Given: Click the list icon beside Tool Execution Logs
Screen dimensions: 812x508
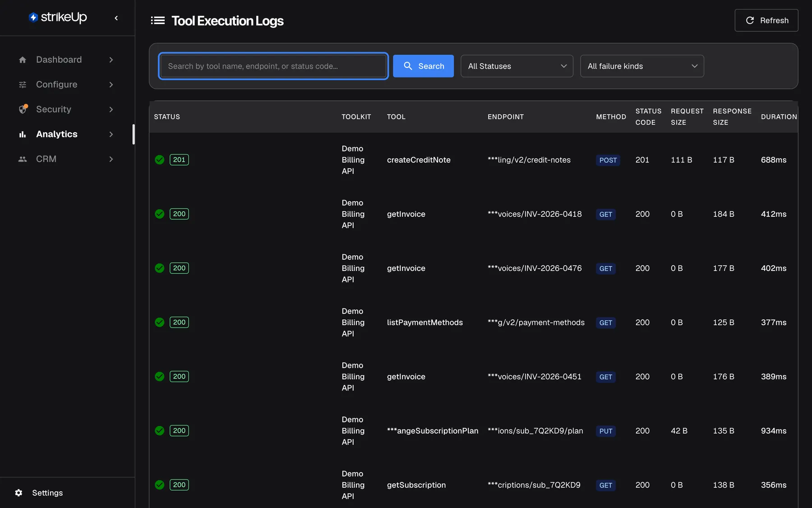Looking at the screenshot, I should (x=157, y=20).
